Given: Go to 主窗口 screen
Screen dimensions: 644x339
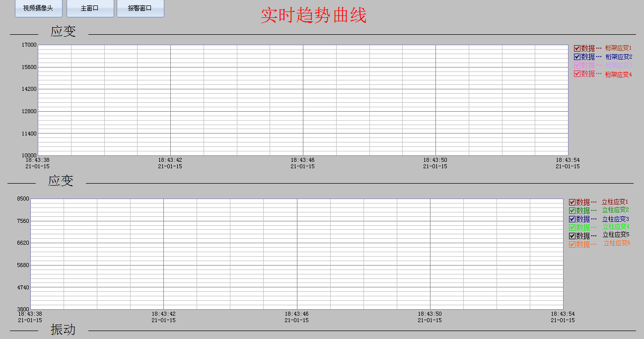Looking at the screenshot, I should coord(90,8).
